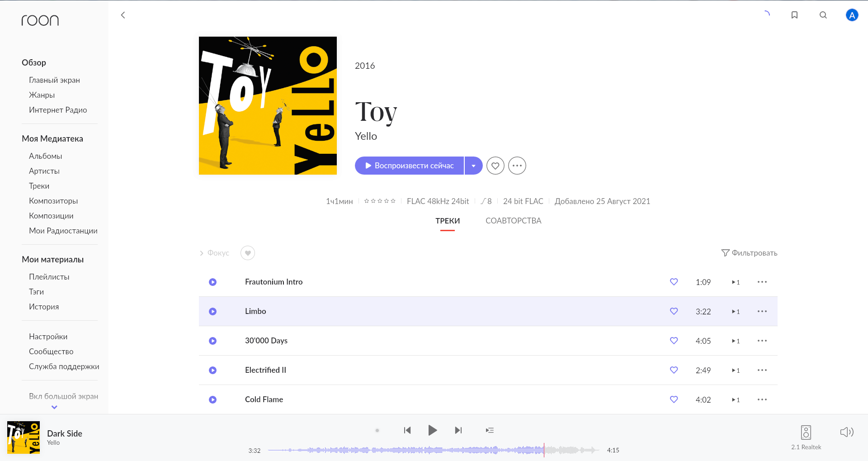Open Настройки settings
Image resolution: width=868 pixels, height=461 pixels.
48,337
